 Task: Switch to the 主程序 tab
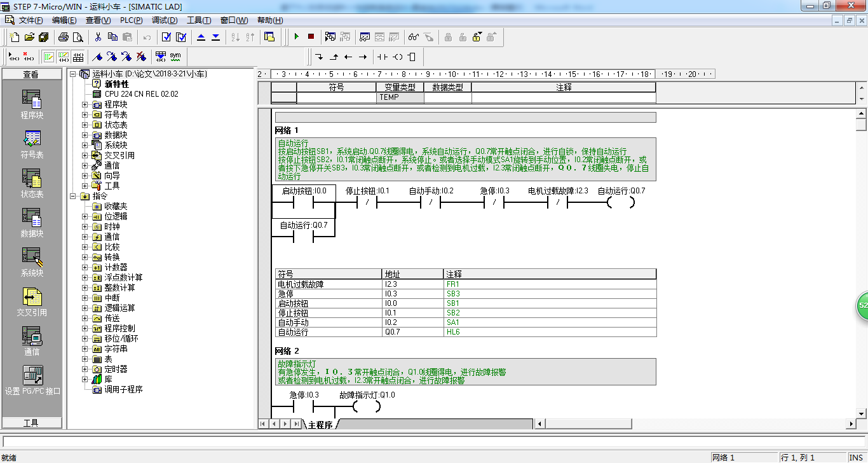point(320,424)
